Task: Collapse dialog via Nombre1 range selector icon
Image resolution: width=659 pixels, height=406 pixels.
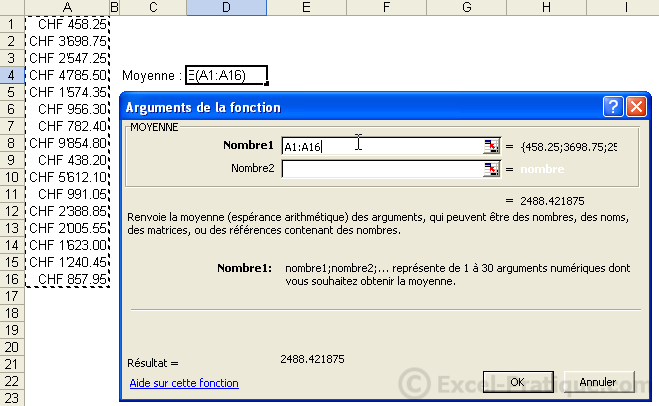Action: coord(491,146)
